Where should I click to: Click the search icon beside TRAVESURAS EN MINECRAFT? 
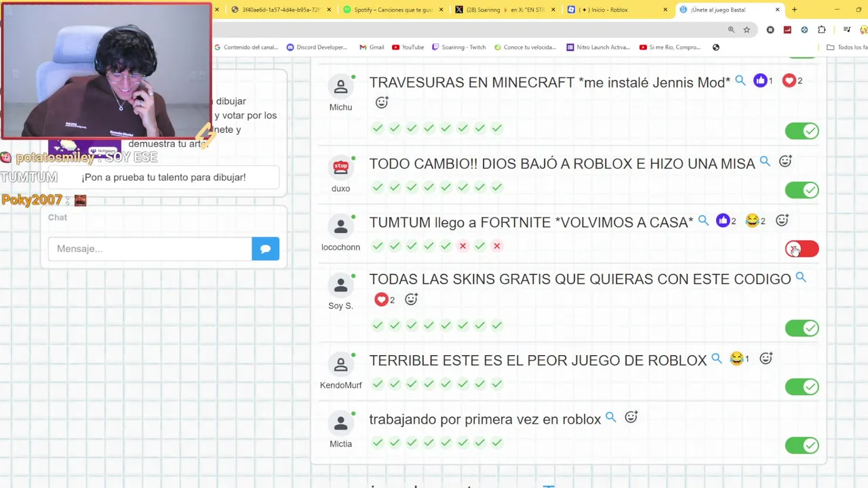741,81
